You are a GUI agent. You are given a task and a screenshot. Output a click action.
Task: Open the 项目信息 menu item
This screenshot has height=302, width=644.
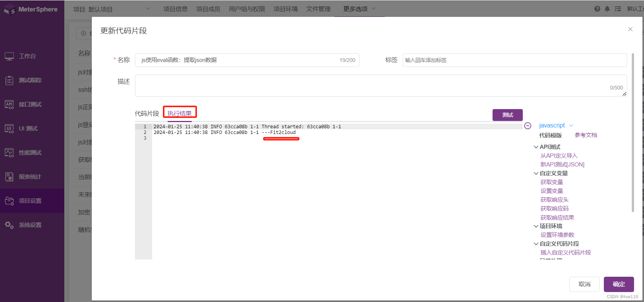(176, 9)
